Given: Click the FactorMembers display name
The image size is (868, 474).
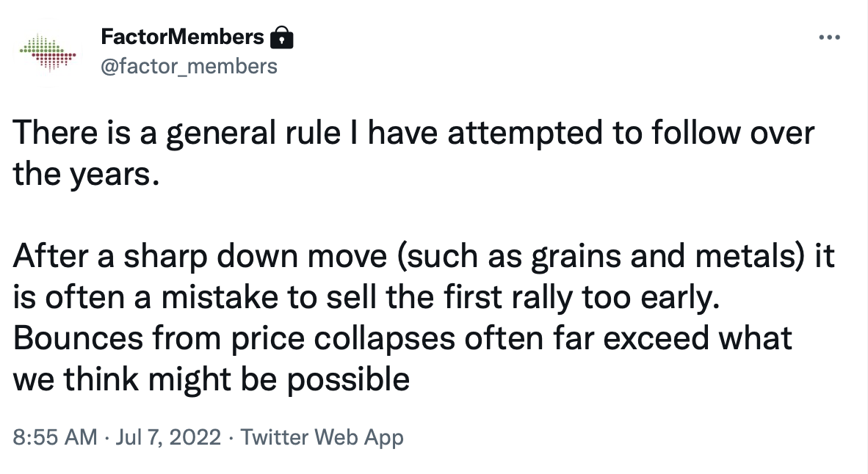Looking at the screenshot, I should (x=183, y=37).
